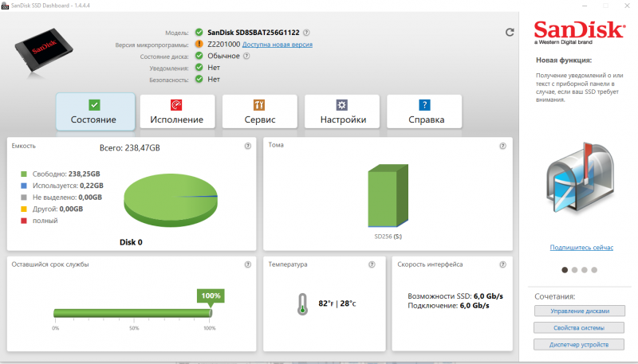Image resolution: width=638 pixels, height=364 pixels.
Task: Click help icon in Температура panel
Action: point(372,264)
